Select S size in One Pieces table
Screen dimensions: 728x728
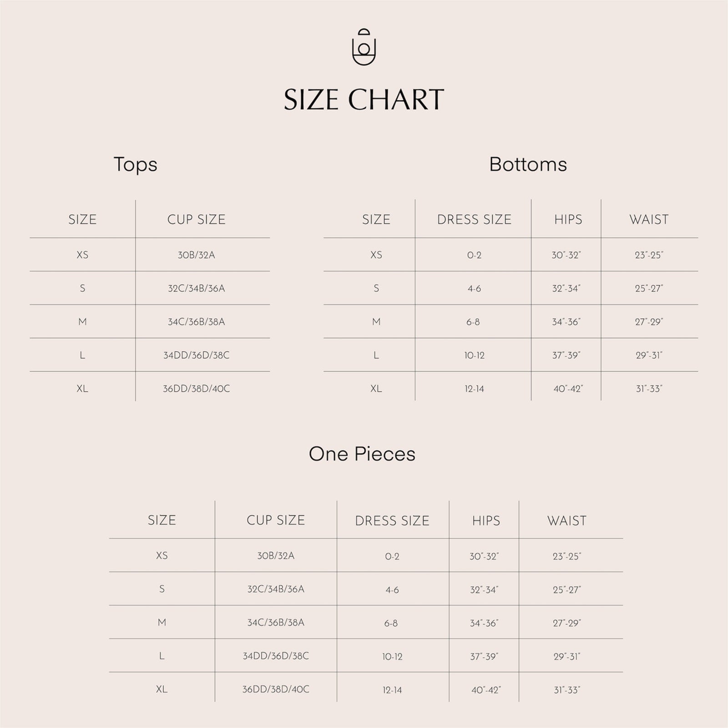click(162, 589)
